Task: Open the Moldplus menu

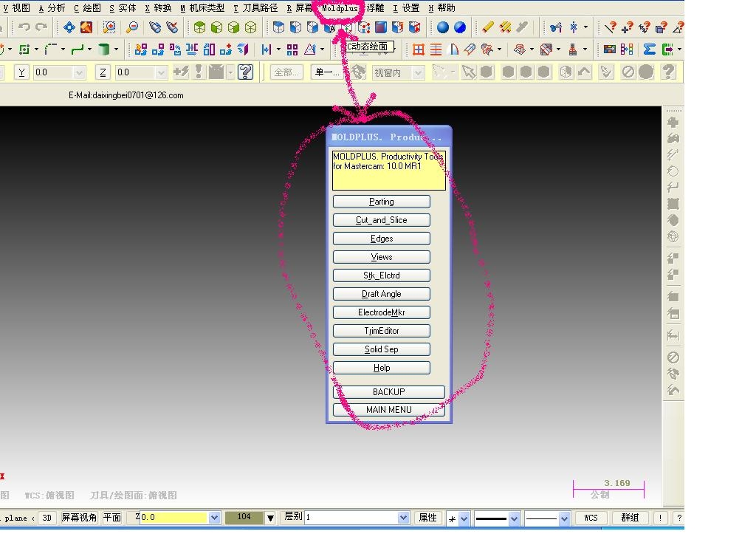Action: tap(340, 8)
